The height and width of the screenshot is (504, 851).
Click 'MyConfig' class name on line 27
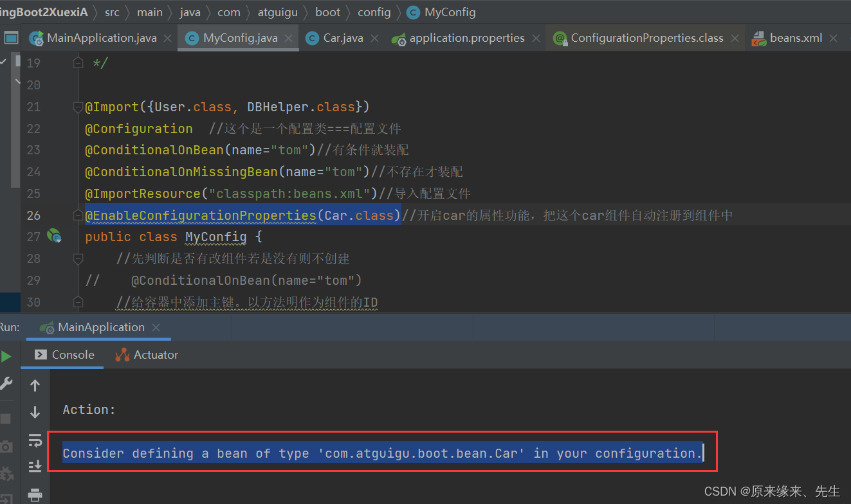216,237
